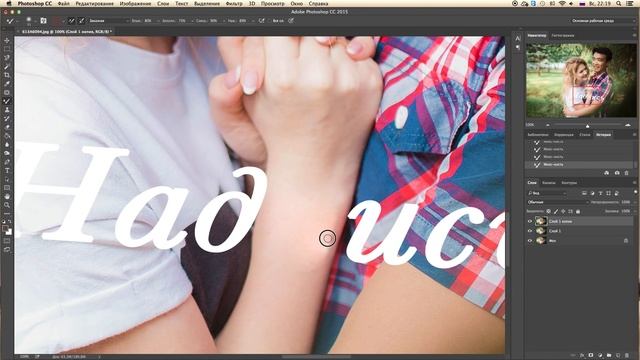Viewport: 640px width, 360px height.
Task: Open the Изображение menu
Action: point(135,3)
